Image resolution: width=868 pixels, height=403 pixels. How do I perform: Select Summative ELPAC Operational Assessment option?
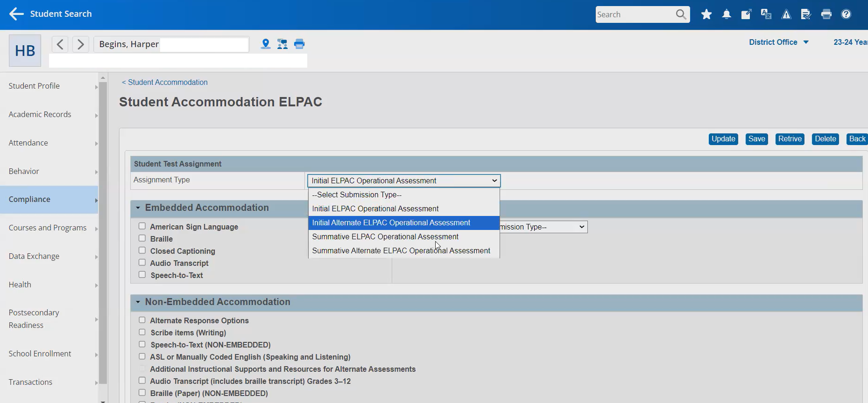click(x=385, y=237)
